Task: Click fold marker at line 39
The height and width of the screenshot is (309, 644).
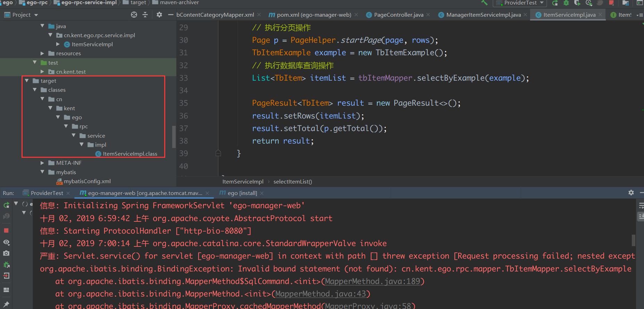Action: (218, 153)
